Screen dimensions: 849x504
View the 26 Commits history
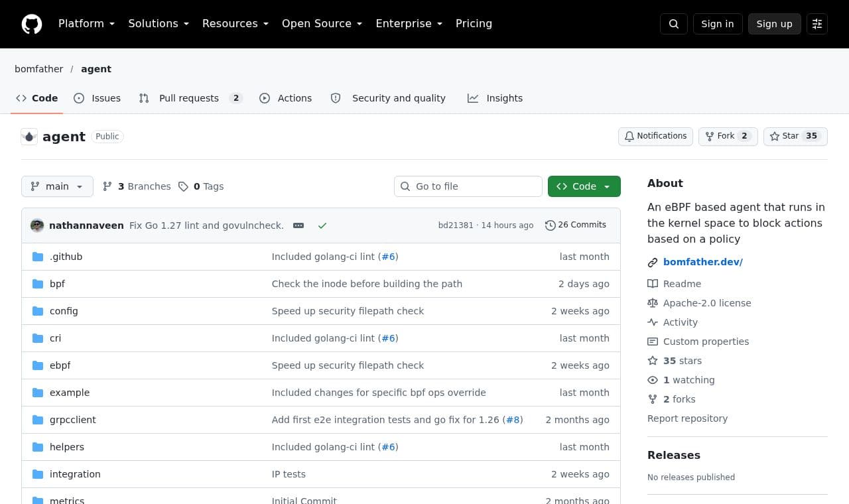tap(576, 225)
